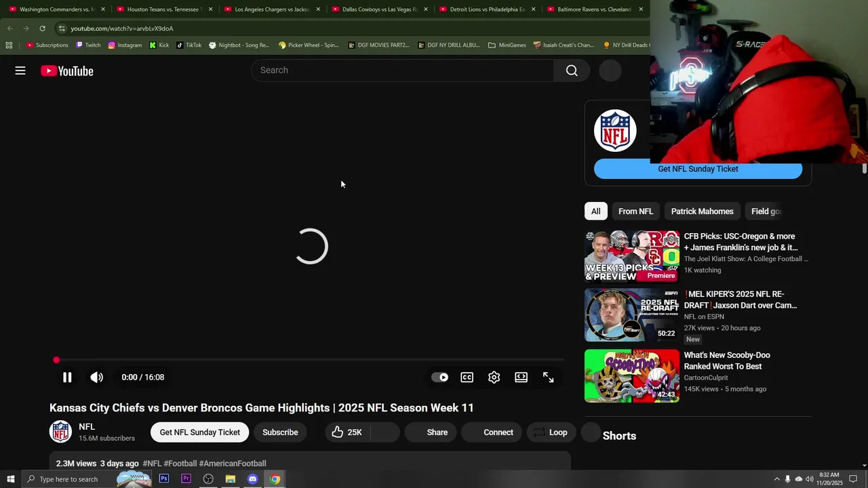Open File Explorer from the taskbar
The image size is (868, 488).
pyautogui.click(x=231, y=479)
